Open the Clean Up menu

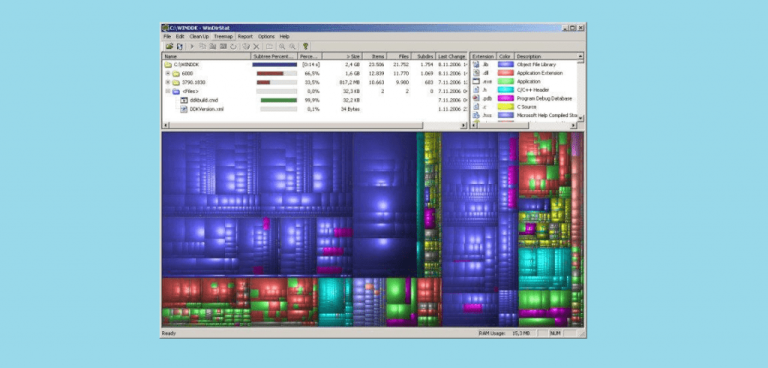coord(199,36)
